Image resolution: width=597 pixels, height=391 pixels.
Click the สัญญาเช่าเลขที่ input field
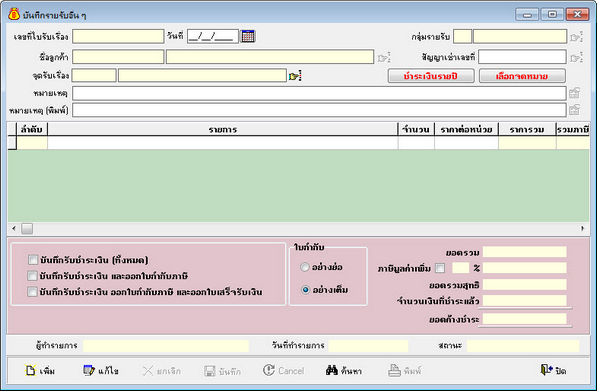coord(522,57)
